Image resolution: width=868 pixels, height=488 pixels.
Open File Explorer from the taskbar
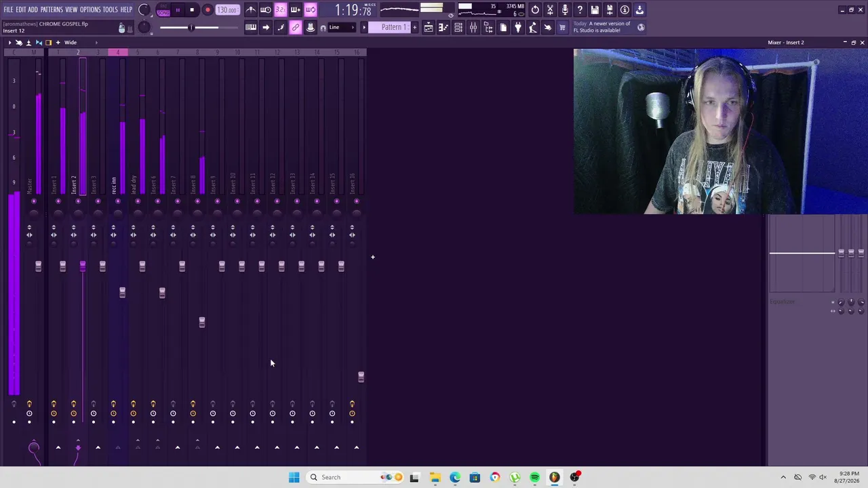pyautogui.click(x=435, y=477)
